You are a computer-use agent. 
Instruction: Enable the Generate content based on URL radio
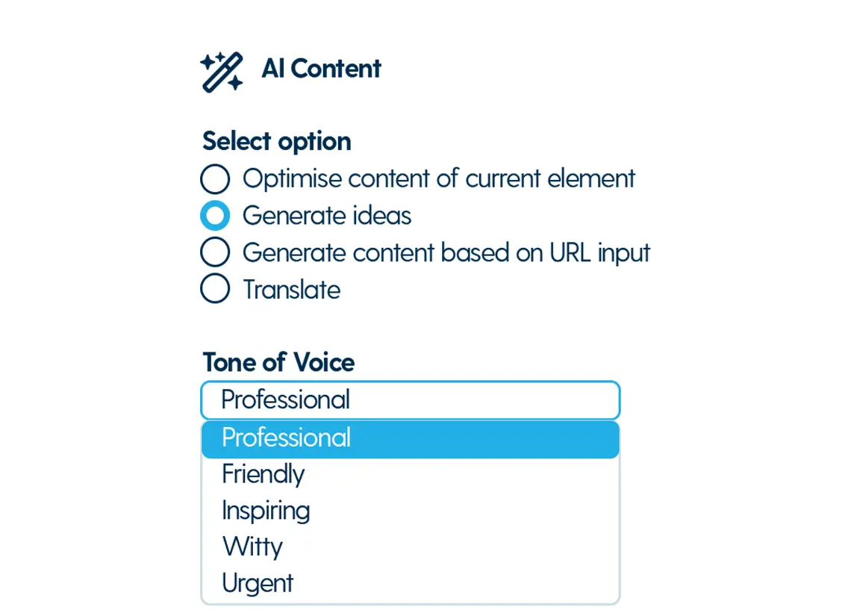coord(215,252)
